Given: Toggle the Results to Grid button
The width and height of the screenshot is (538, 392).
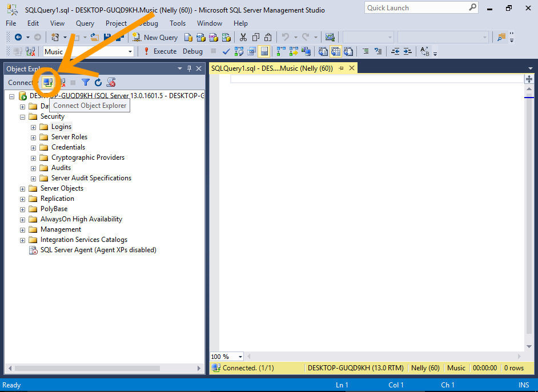Looking at the screenshot, I should 335,51.
